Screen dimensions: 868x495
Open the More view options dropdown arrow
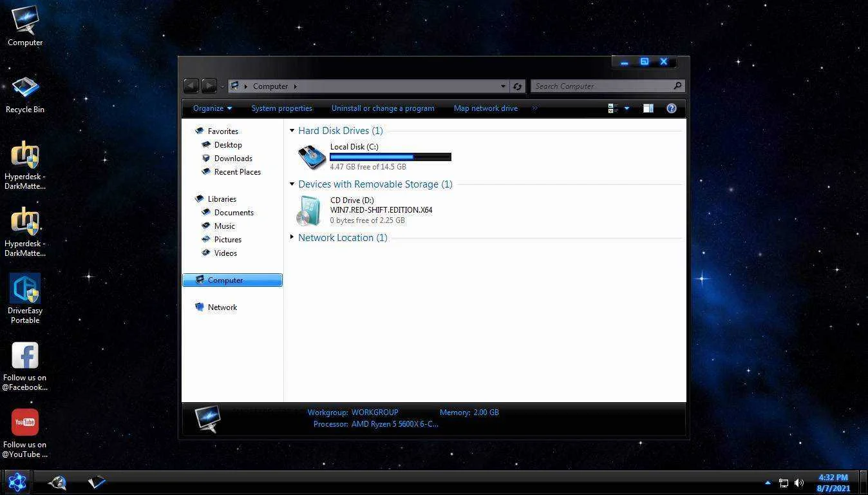click(627, 108)
